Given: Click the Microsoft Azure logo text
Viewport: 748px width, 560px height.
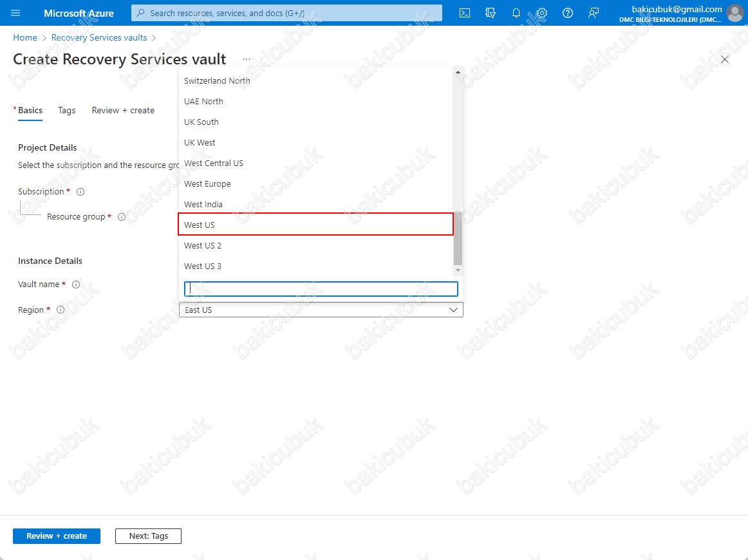Looking at the screenshot, I should coord(79,14).
